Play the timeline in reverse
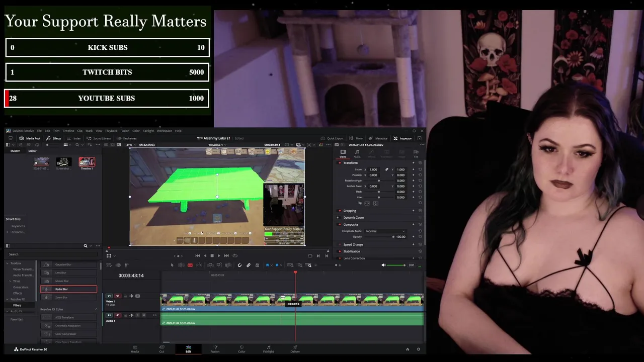 205,255
